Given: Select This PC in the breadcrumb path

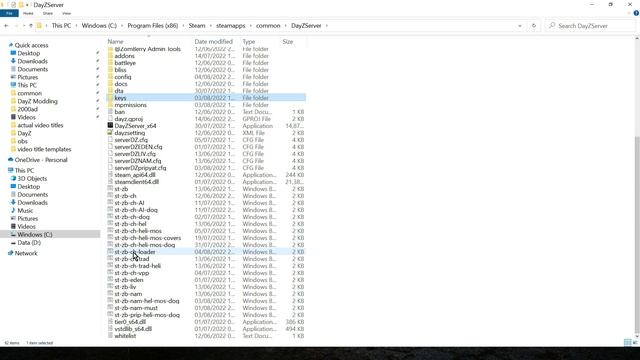Looking at the screenshot, I should click(x=61, y=26).
